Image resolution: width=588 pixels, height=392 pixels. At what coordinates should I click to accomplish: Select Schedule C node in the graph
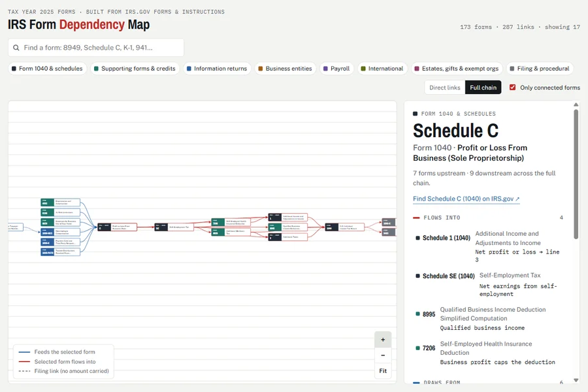(118, 227)
